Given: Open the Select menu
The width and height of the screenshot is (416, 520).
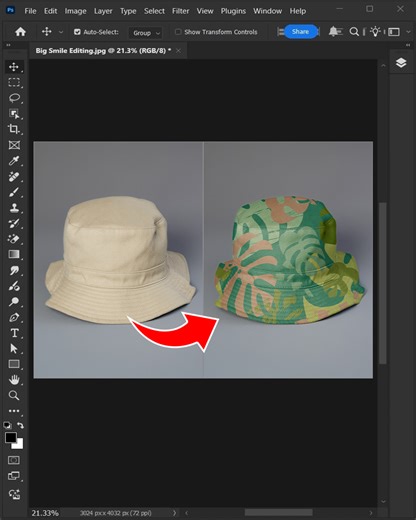Looking at the screenshot, I should (x=154, y=11).
